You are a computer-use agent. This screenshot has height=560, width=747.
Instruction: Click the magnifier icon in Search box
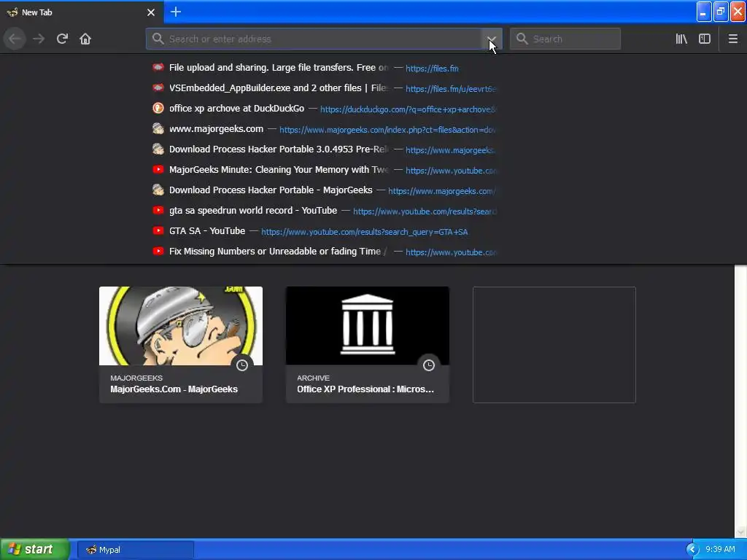[522, 39]
